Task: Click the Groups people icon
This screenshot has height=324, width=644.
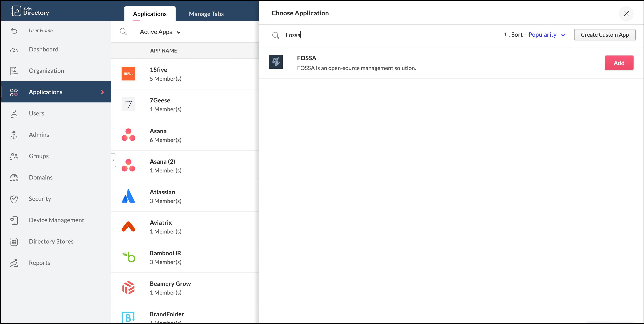Action: point(14,156)
